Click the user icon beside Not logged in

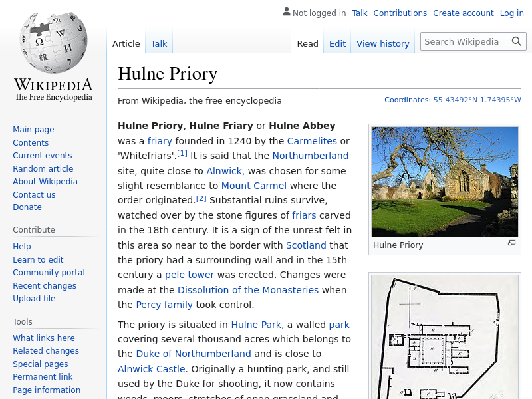coord(286,12)
